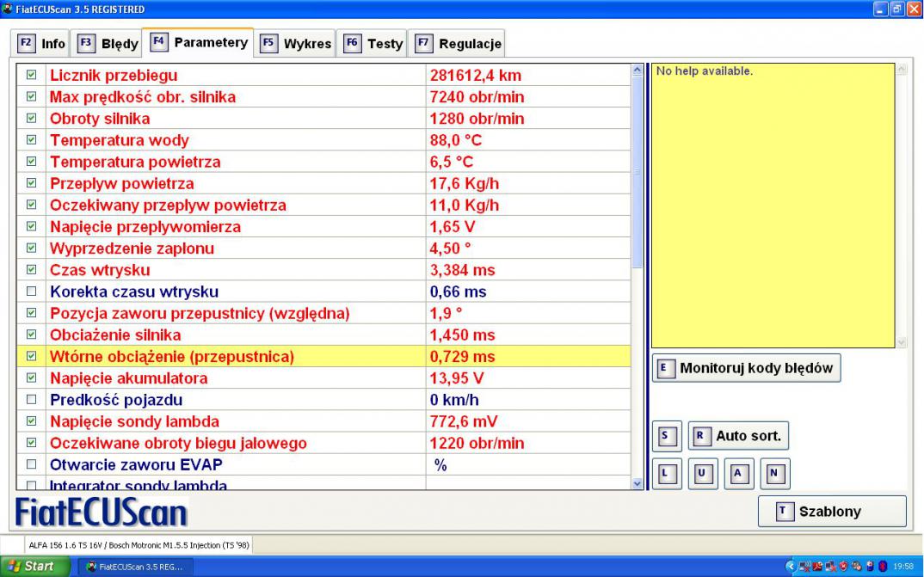Screen dimensions: 924x577
Task: Open Szablony templates button
Action: 831,511
